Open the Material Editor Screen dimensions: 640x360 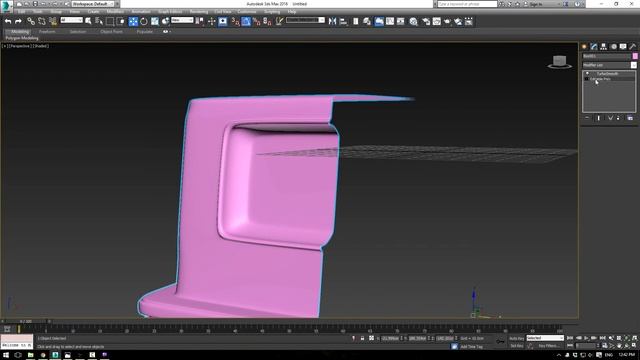pyautogui.click(x=413, y=21)
